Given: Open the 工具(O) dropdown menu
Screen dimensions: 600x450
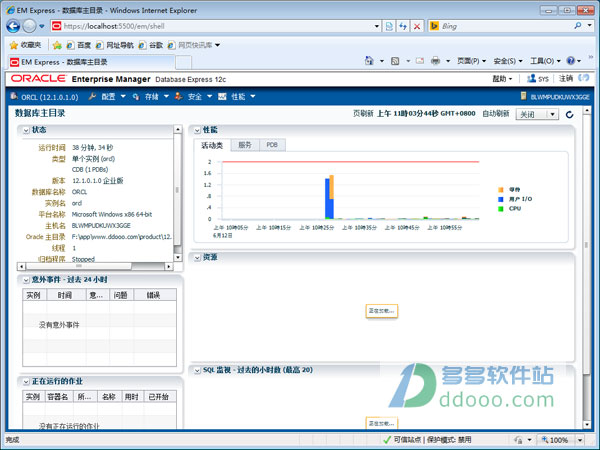Looking at the screenshot, I should click(545, 61).
